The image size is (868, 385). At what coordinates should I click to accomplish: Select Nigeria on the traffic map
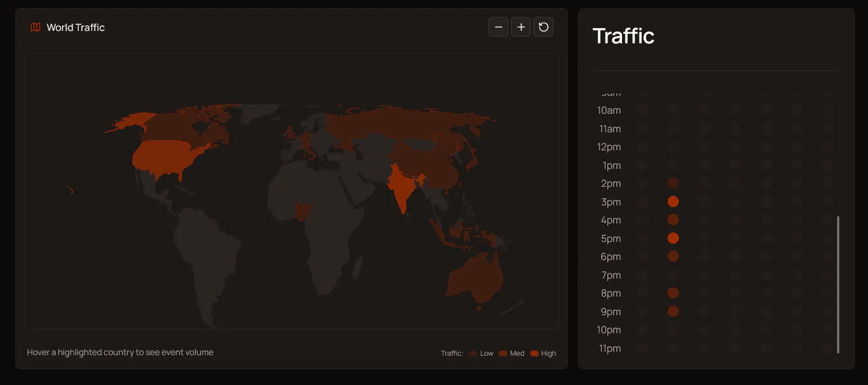[x=304, y=212]
